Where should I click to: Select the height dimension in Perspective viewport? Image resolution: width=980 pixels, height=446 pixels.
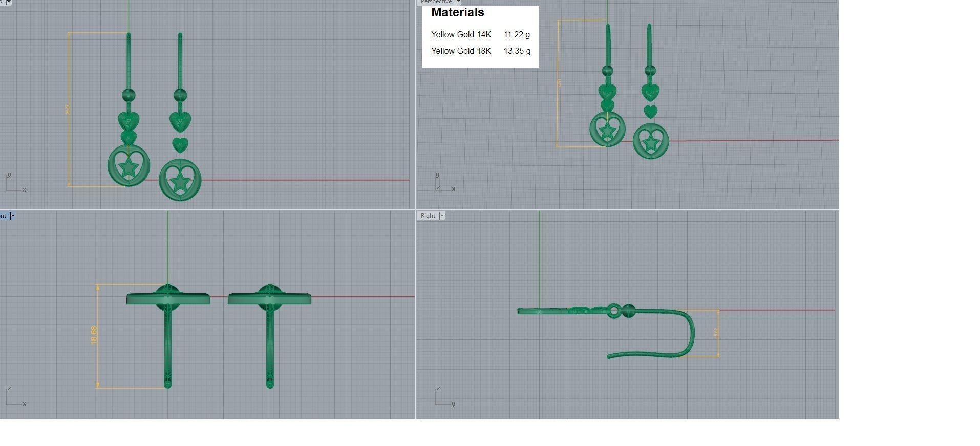coord(559,83)
